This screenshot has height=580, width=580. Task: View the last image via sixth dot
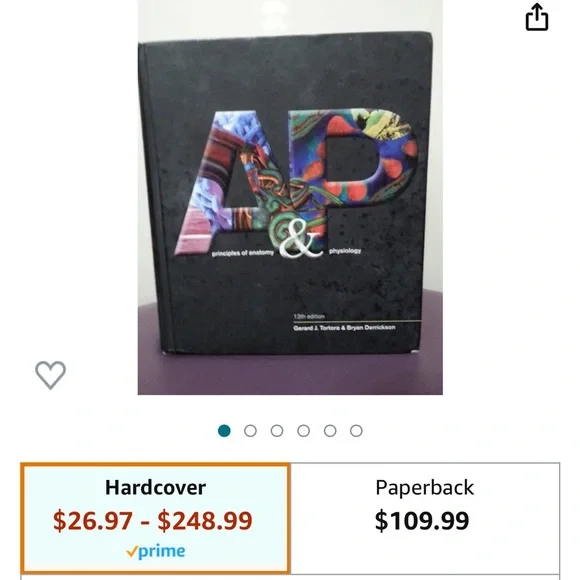click(x=356, y=431)
